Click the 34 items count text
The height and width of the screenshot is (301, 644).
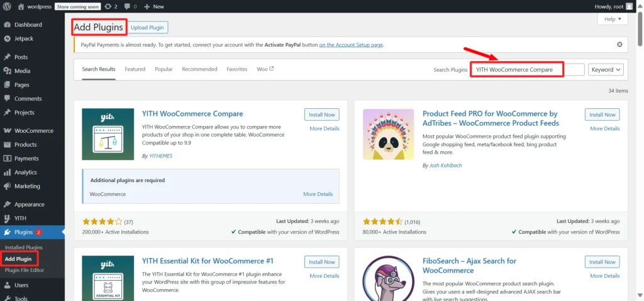pos(618,91)
